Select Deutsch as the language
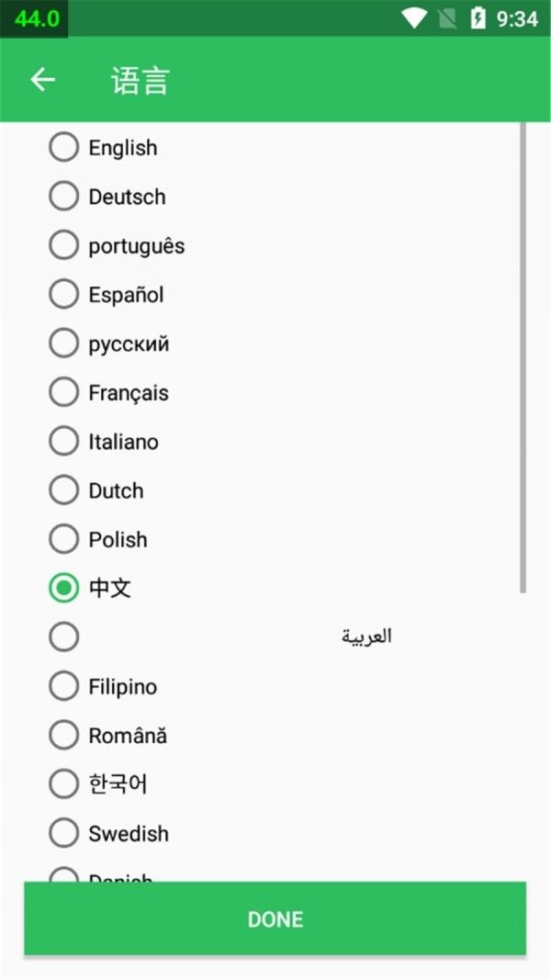551x980 pixels. point(63,196)
